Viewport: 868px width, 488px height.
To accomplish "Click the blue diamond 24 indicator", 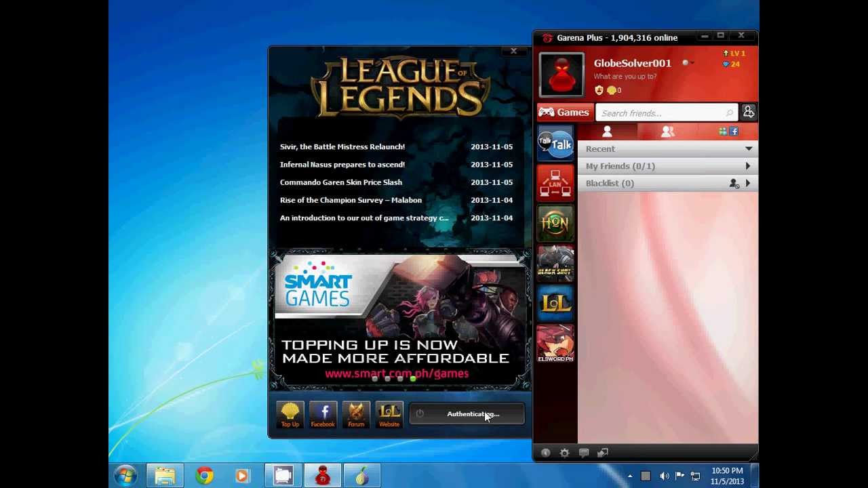I will [x=731, y=64].
